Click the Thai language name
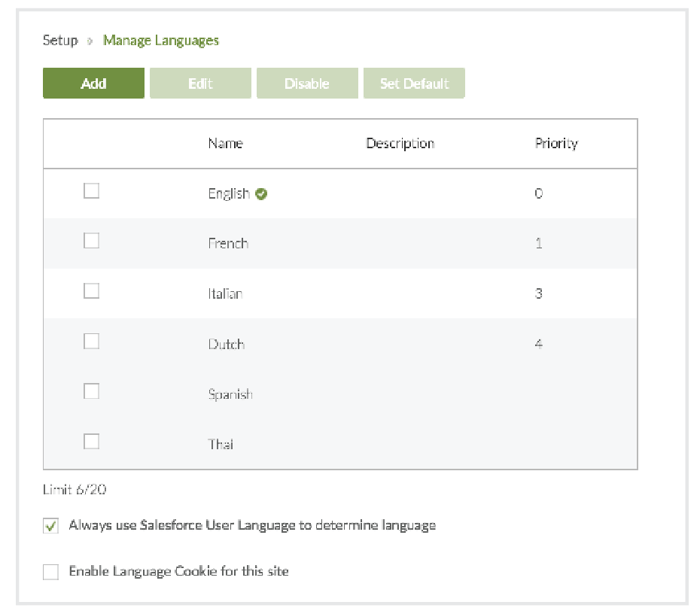This screenshot has width=700, height=614. tap(221, 444)
